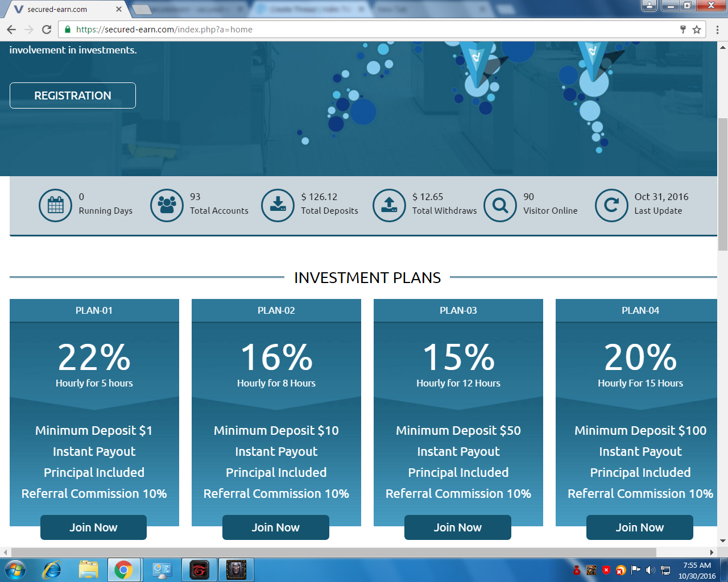Join PLAN-03 with Join Now

(457, 527)
